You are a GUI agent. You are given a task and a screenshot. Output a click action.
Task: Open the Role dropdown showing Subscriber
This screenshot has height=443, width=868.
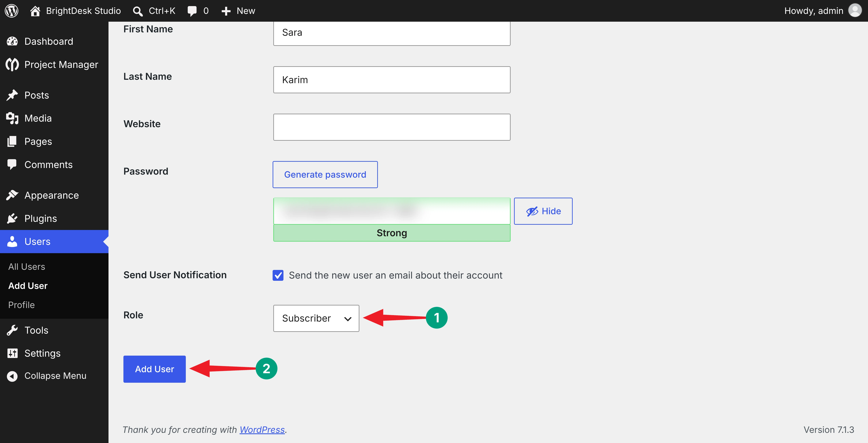(316, 318)
